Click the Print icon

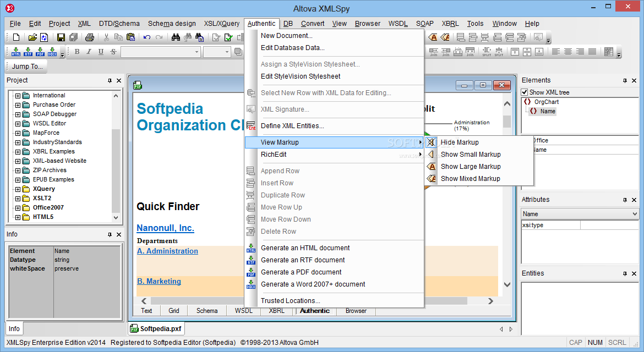(90, 37)
